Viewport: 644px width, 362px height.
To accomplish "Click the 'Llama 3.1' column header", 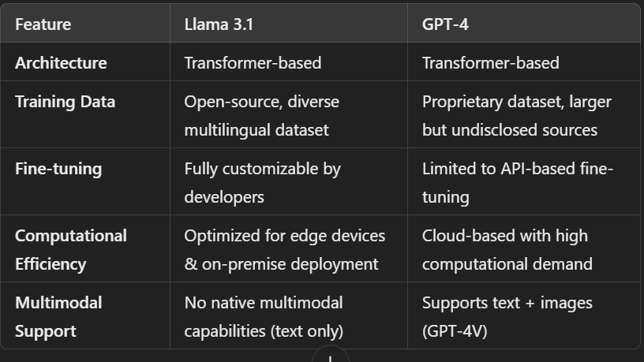I will (x=219, y=24).
